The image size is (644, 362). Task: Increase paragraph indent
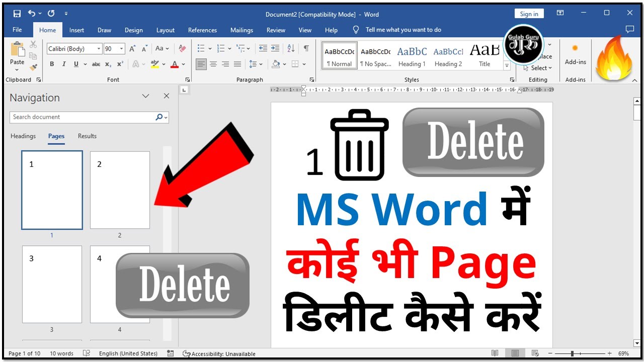[x=275, y=49]
